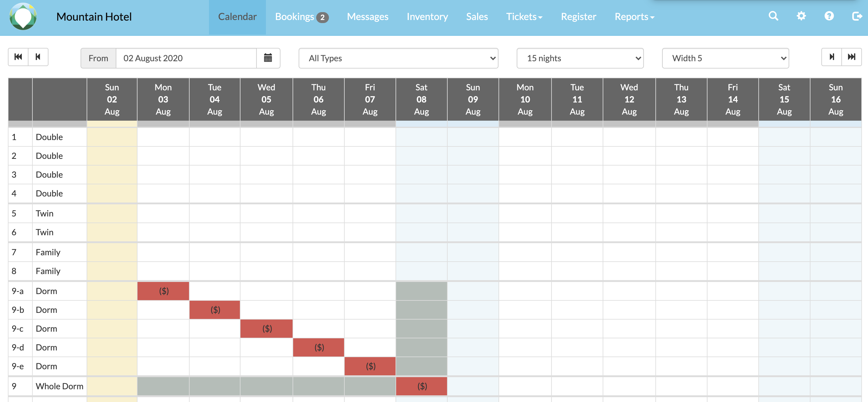Viewport: 868px width, 402px height.
Task: Go back one step with previous arrow
Action: 38,57
